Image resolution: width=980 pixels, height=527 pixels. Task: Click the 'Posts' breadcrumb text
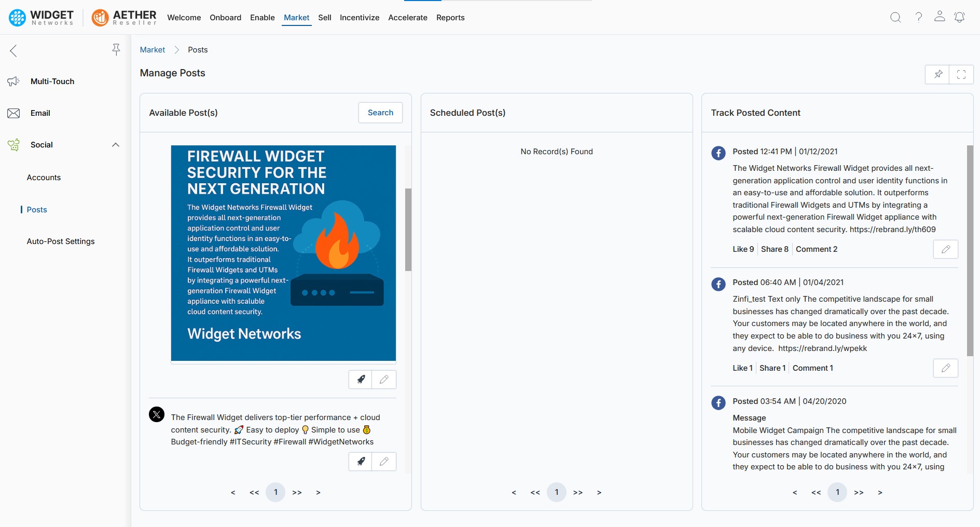[198, 50]
